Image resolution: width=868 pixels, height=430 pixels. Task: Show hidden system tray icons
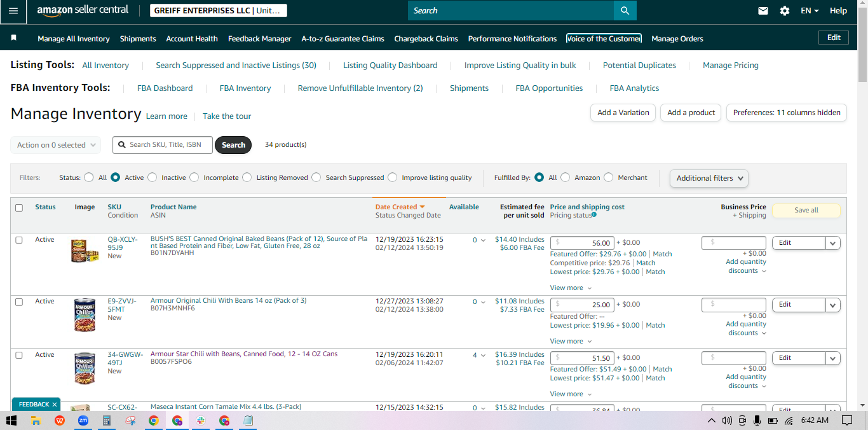point(712,420)
